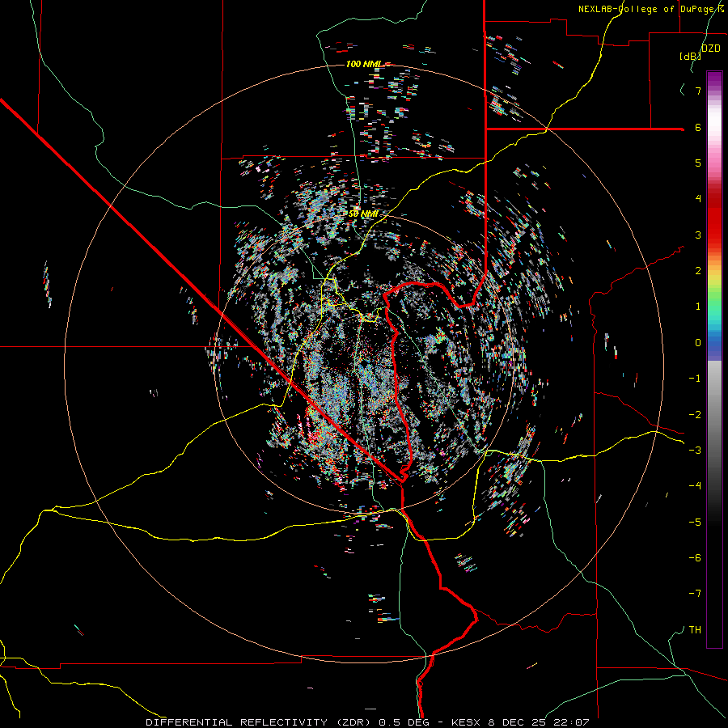This screenshot has width=728, height=728.
Task: Click the 4 value on the scale
Action: (x=698, y=199)
